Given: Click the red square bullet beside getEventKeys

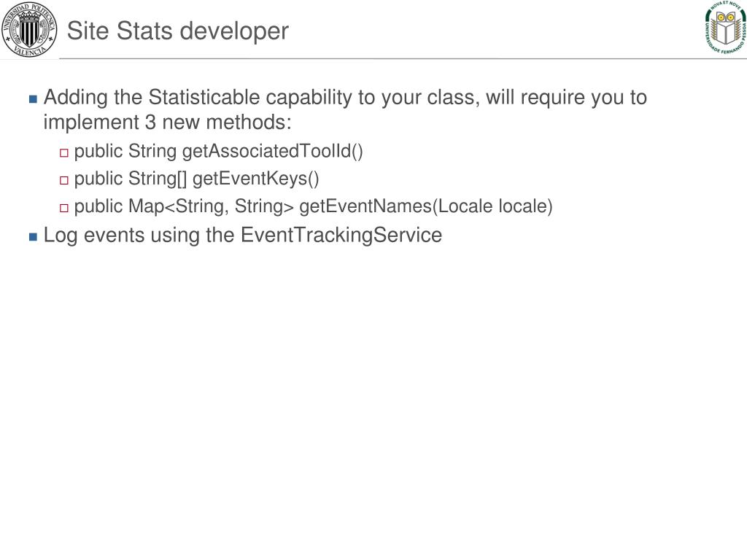Looking at the screenshot, I should click(64, 181).
